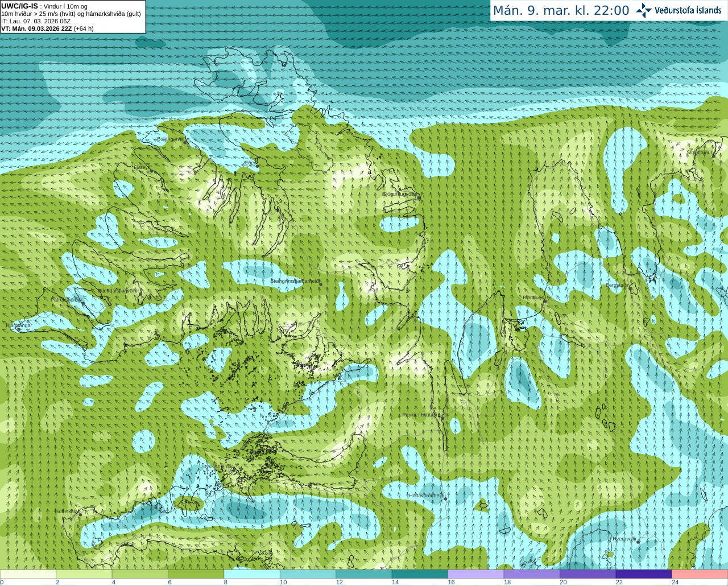Click the 'Hveravellir' place name label
The height and width of the screenshot is (586, 728).
pyautogui.click(x=624, y=539)
